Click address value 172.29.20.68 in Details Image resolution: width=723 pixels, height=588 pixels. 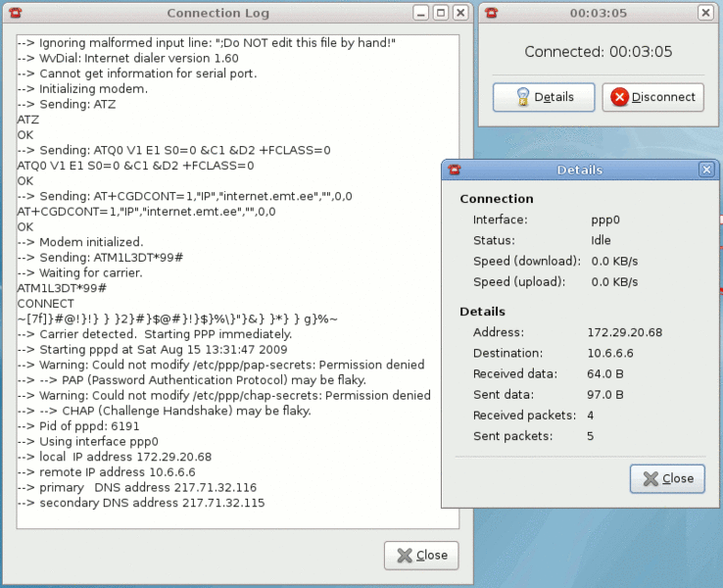[x=624, y=332]
